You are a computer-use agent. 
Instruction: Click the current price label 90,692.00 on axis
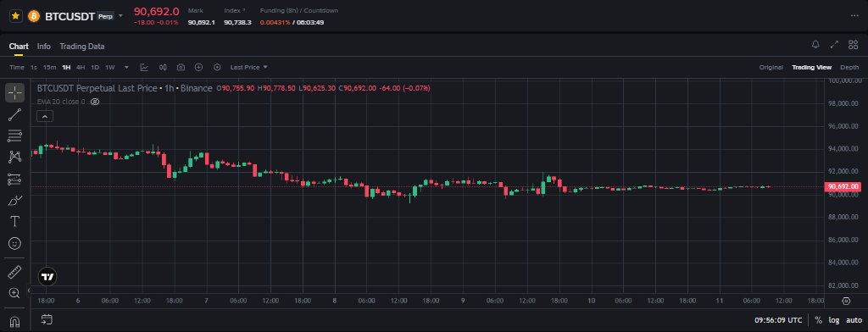[x=843, y=187]
